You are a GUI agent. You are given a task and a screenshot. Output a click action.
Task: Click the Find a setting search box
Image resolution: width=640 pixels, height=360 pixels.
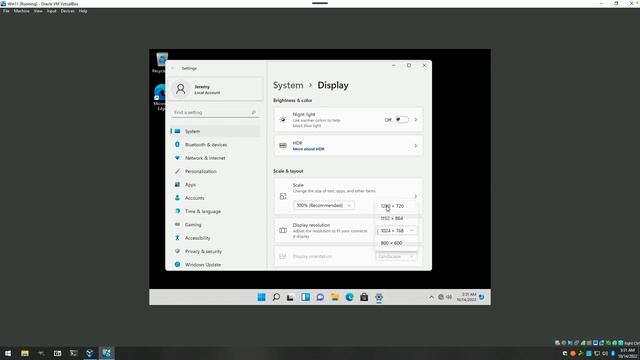pyautogui.click(x=215, y=112)
